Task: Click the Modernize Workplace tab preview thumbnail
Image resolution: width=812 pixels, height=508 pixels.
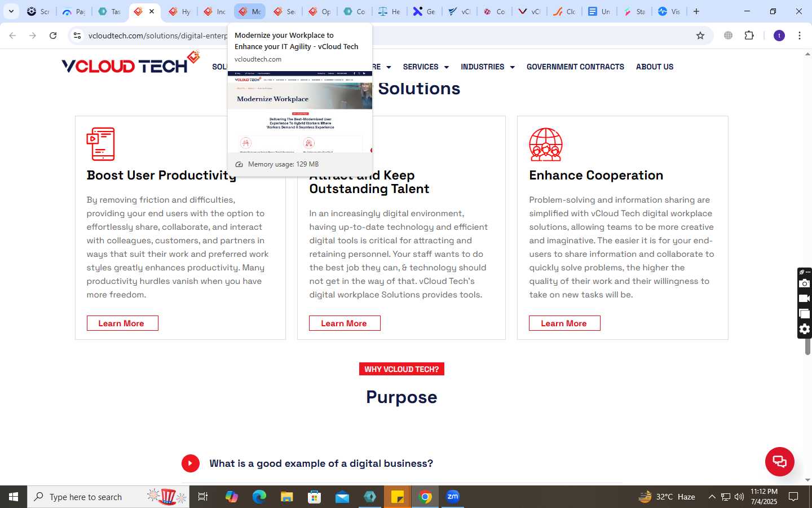Action: pos(300,112)
